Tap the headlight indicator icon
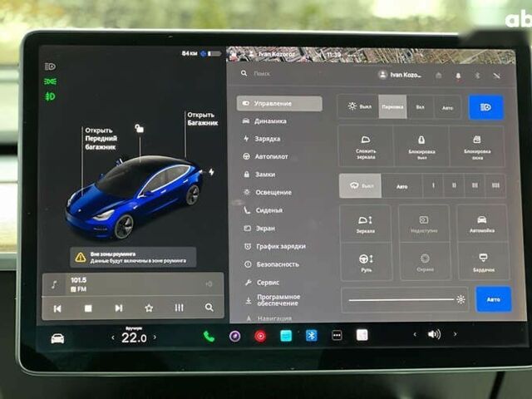532x399 pixels. [x=50, y=66]
